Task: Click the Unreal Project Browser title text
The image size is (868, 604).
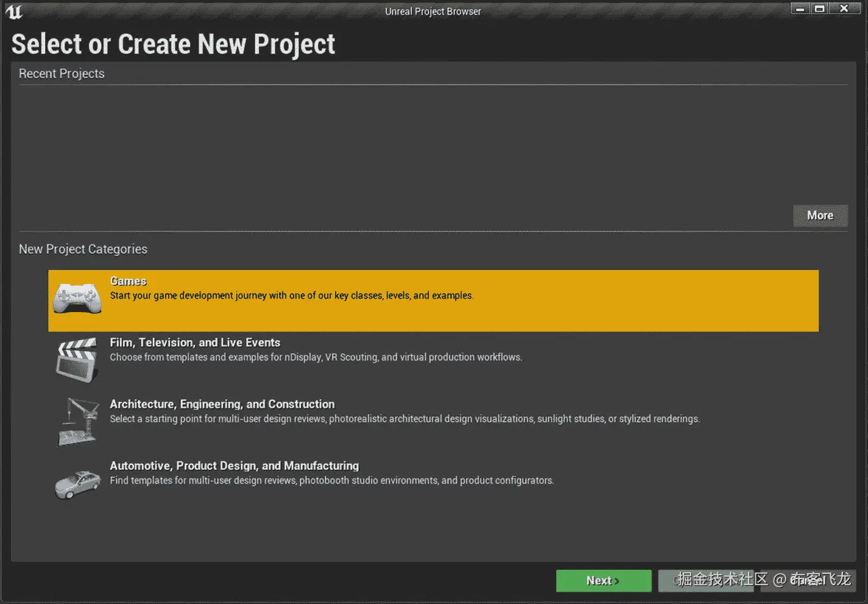Action: pyautogui.click(x=433, y=12)
